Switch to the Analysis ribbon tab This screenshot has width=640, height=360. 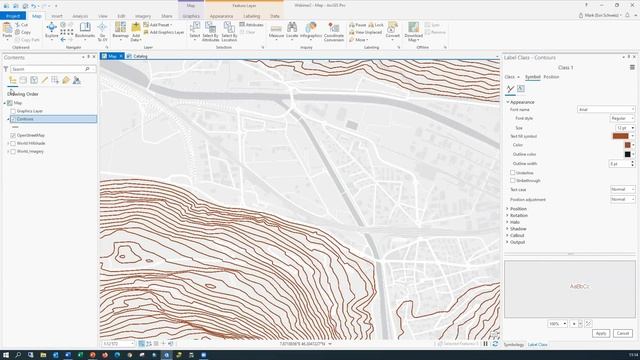[80, 16]
